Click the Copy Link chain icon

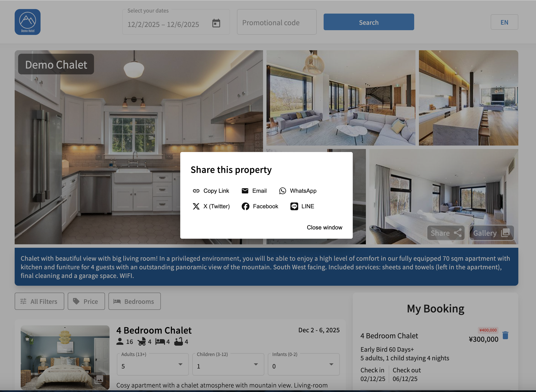click(196, 191)
